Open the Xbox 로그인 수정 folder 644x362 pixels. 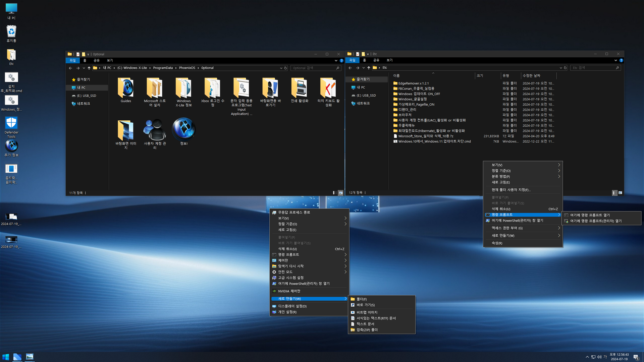(x=212, y=88)
